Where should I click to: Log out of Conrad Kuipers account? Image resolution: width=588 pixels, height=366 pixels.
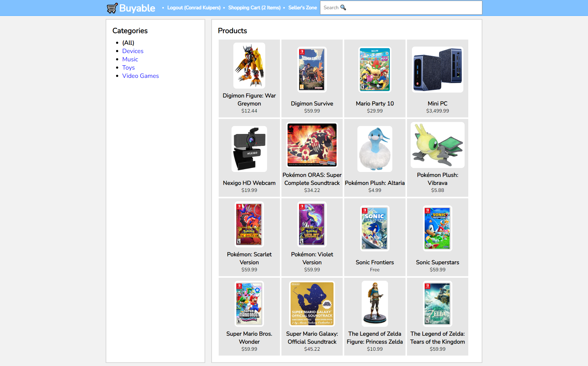tap(194, 8)
